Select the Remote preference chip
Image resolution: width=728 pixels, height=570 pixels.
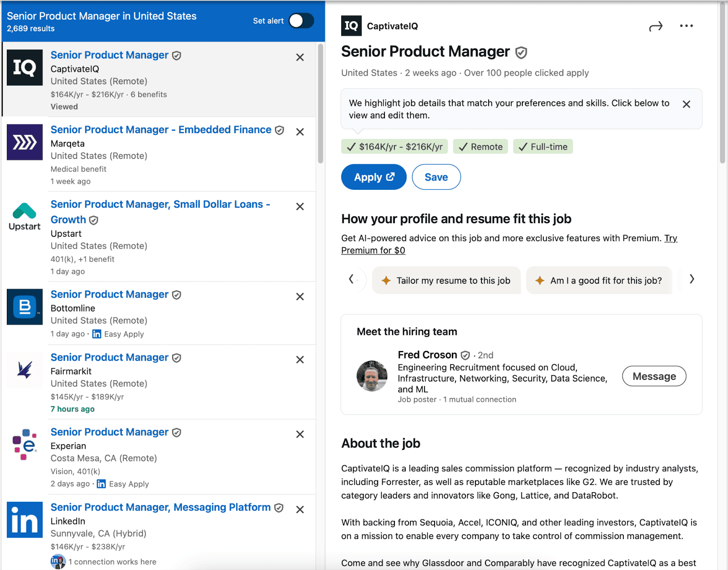click(x=480, y=147)
